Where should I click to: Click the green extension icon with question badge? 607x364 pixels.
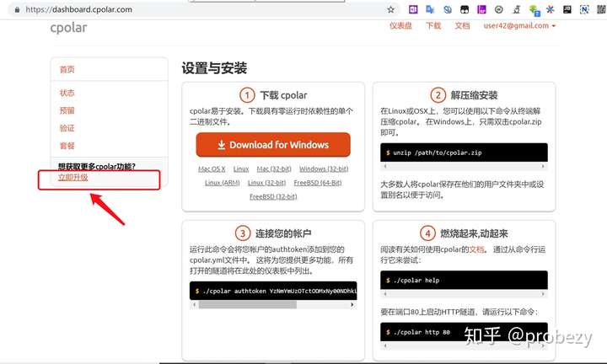534,10
